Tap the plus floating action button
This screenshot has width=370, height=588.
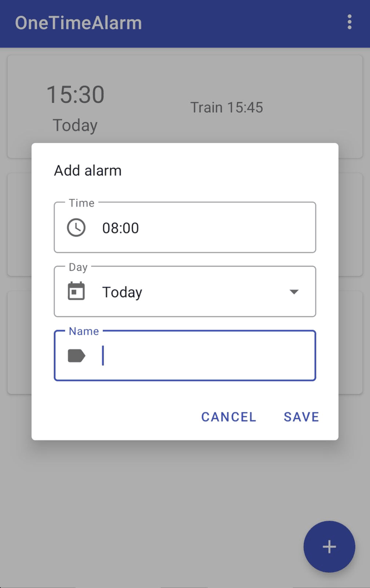329,547
